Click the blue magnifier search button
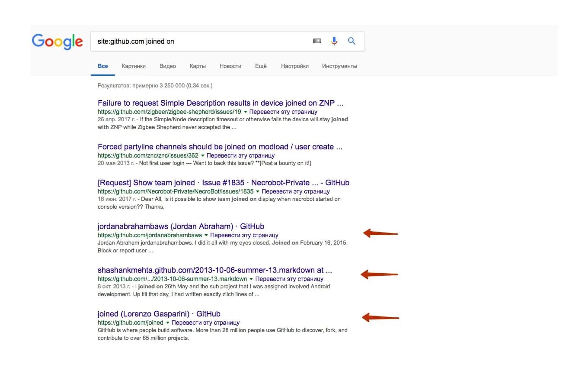The height and width of the screenshot is (368, 588). pyautogui.click(x=352, y=41)
